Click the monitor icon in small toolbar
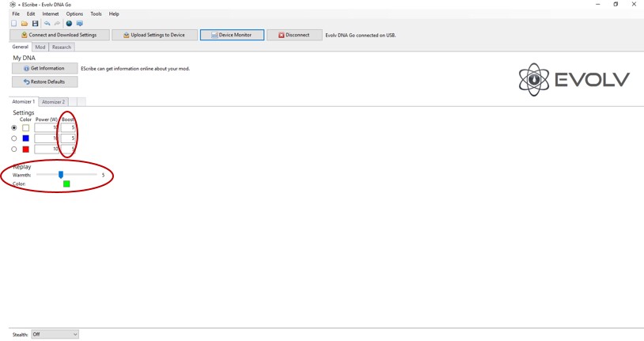This screenshot has width=644, height=341. [79, 24]
